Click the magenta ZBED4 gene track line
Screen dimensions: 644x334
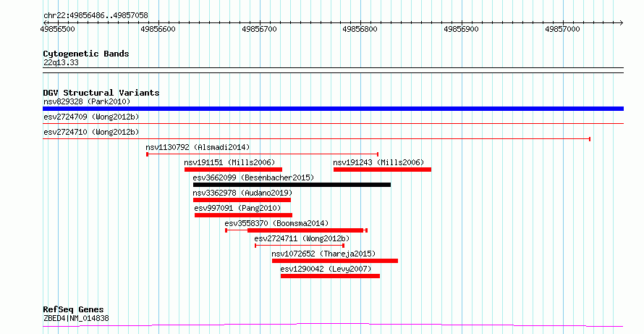(333, 325)
